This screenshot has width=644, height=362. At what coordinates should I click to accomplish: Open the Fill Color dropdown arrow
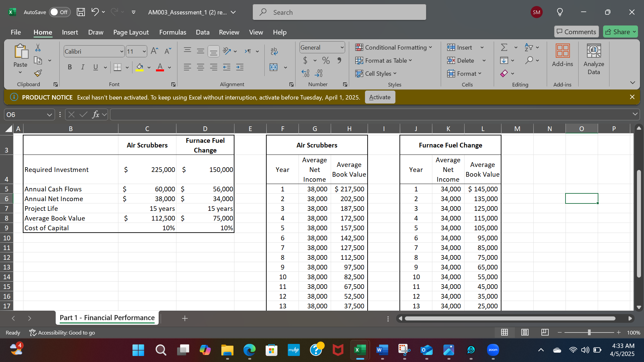(x=149, y=67)
